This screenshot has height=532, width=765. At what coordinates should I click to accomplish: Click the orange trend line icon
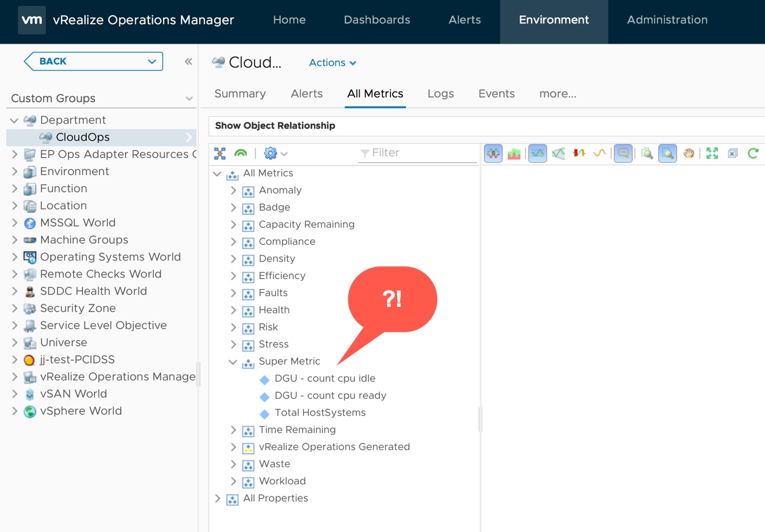(599, 153)
